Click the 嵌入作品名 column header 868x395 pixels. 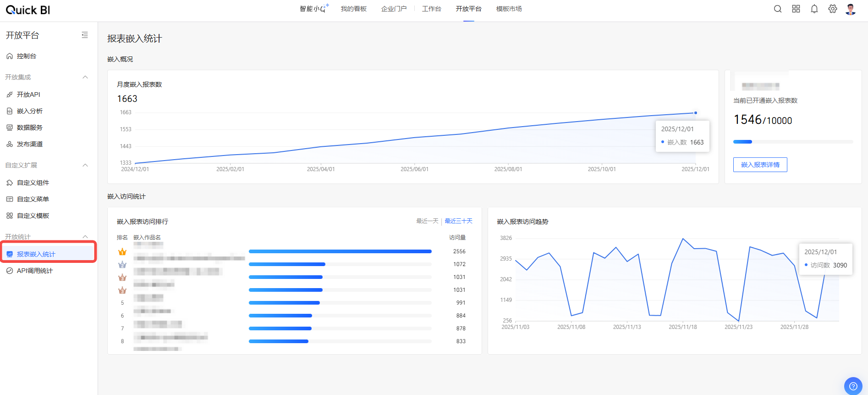coord(147,238)
